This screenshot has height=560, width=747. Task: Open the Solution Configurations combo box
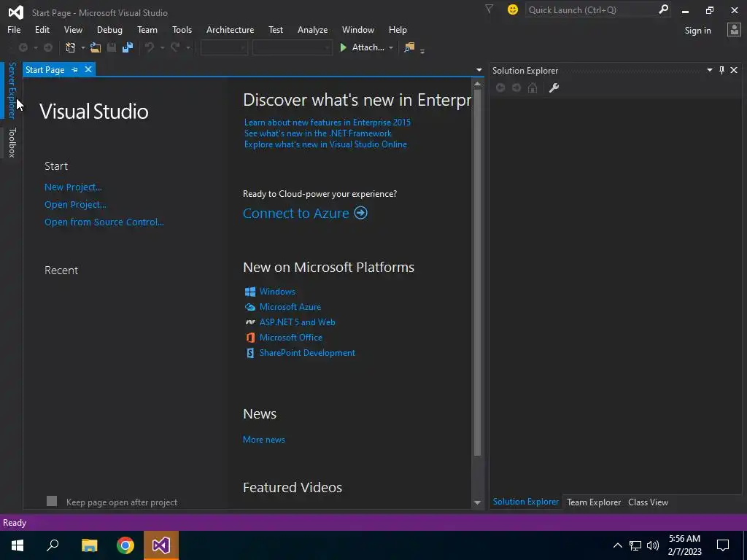224,47
